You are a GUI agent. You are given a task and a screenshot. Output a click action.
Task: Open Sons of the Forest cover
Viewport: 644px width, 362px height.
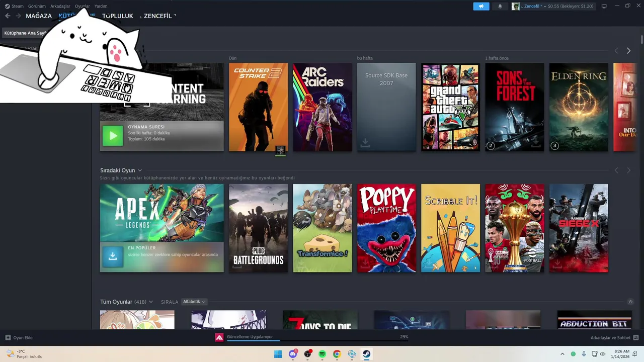[515, 107]
